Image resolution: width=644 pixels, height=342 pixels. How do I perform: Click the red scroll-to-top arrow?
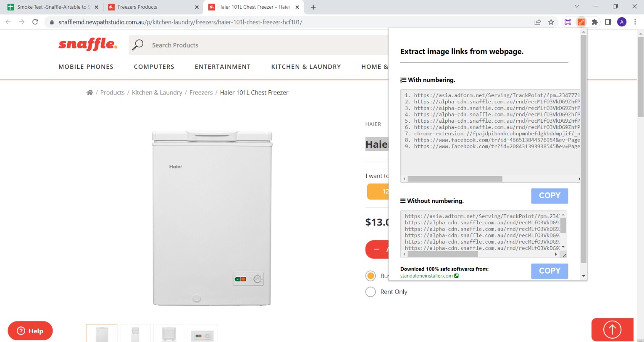point(612,330)
